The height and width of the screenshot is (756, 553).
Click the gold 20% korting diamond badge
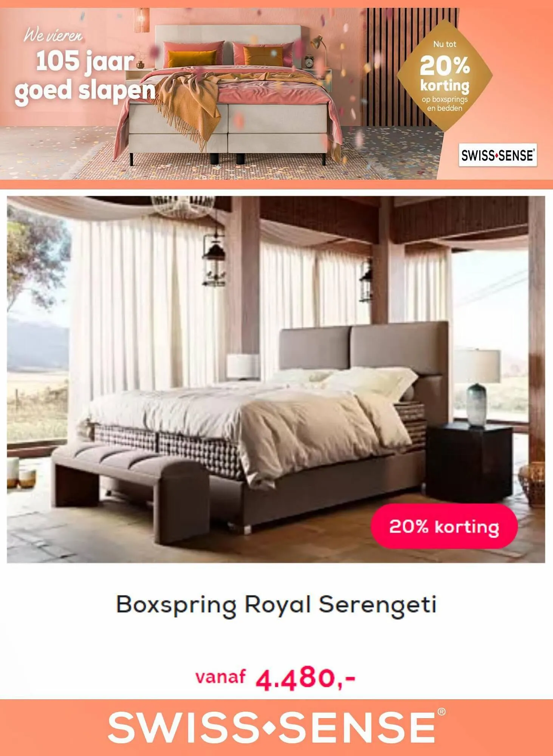tap(445, 76)
